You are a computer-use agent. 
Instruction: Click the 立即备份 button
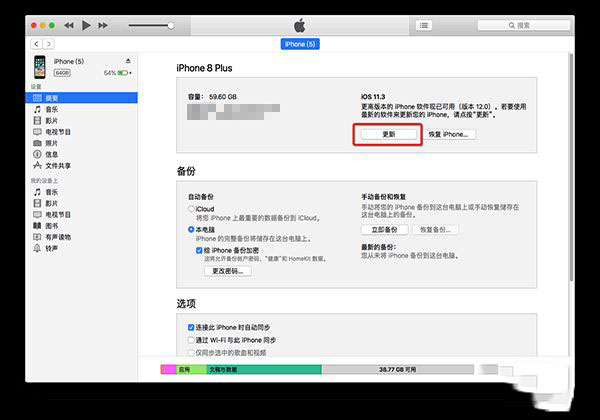pos(385,230)
